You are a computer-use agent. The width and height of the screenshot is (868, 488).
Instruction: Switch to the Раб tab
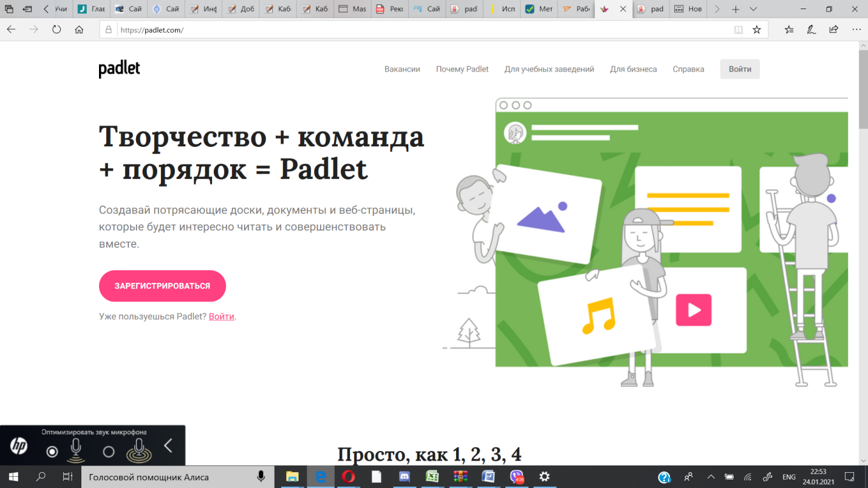[576, 10]
